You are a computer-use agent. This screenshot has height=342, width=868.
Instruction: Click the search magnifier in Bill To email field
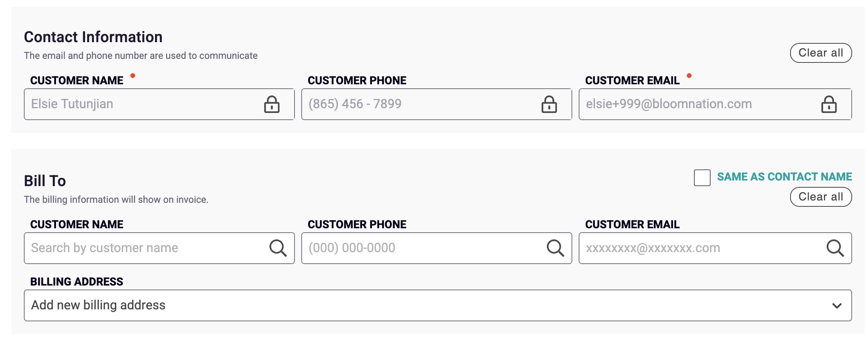835,248
